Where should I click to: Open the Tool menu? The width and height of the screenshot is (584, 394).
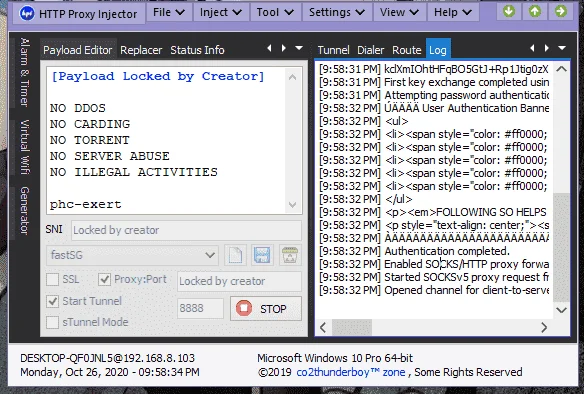click(x=275, y=12)
